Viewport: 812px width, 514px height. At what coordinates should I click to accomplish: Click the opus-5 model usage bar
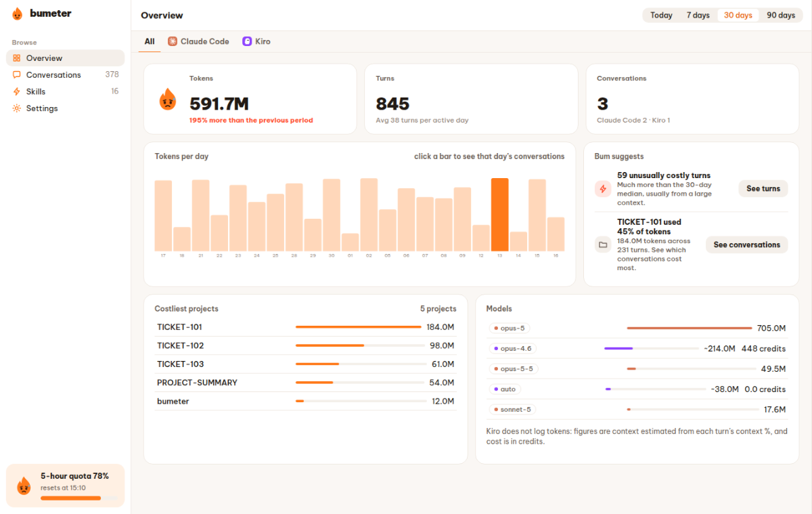690,328
